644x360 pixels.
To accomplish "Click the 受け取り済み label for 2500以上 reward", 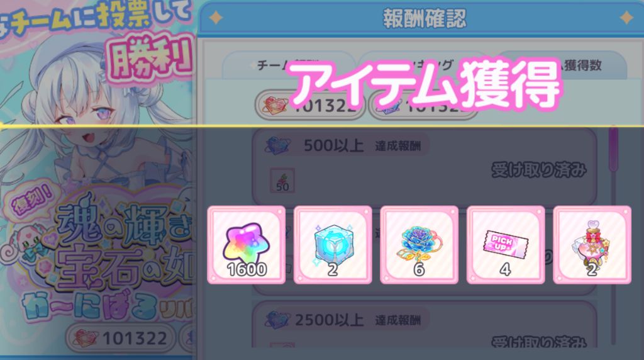I will pyautogui.click(x=538, y=341).
